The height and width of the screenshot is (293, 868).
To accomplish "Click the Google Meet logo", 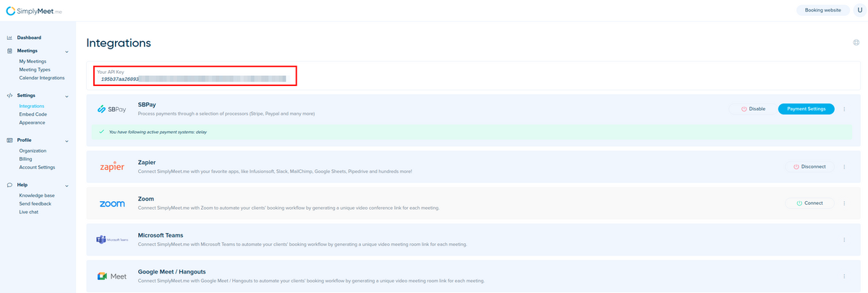I will tap(112, 276).
